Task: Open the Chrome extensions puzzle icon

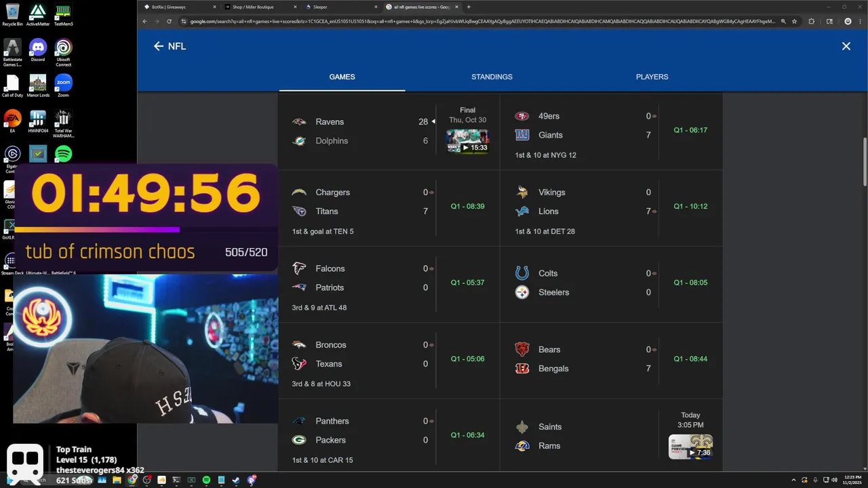Action: coord(812,21)
